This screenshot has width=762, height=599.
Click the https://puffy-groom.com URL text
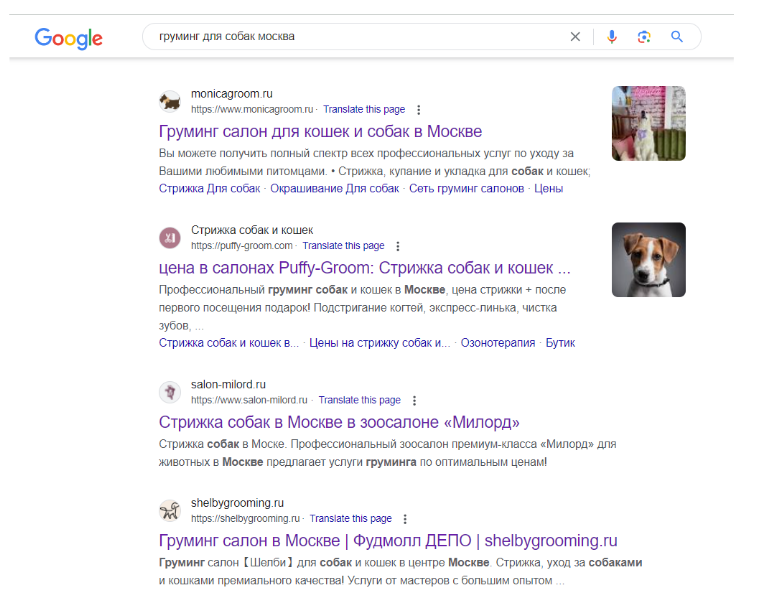242,246
